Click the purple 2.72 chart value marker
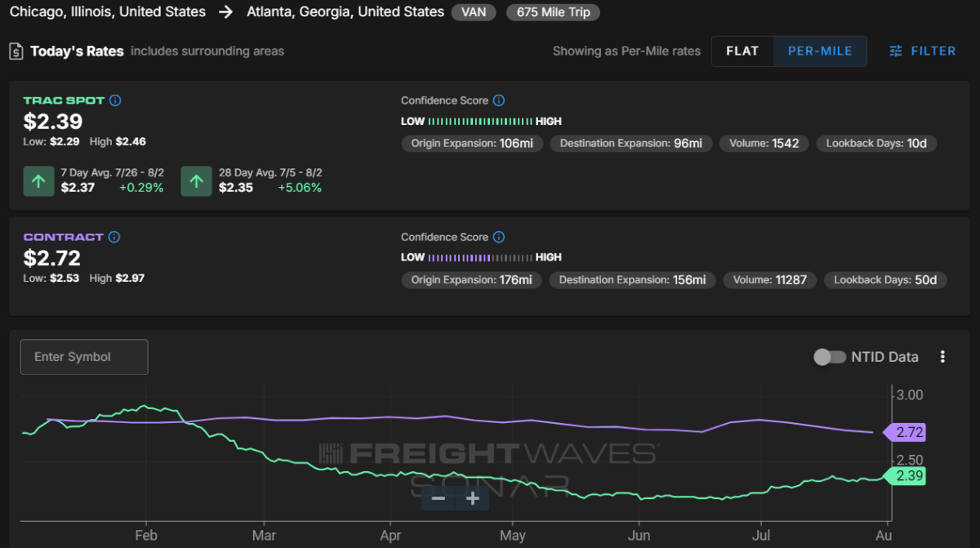 click(903, 432)
